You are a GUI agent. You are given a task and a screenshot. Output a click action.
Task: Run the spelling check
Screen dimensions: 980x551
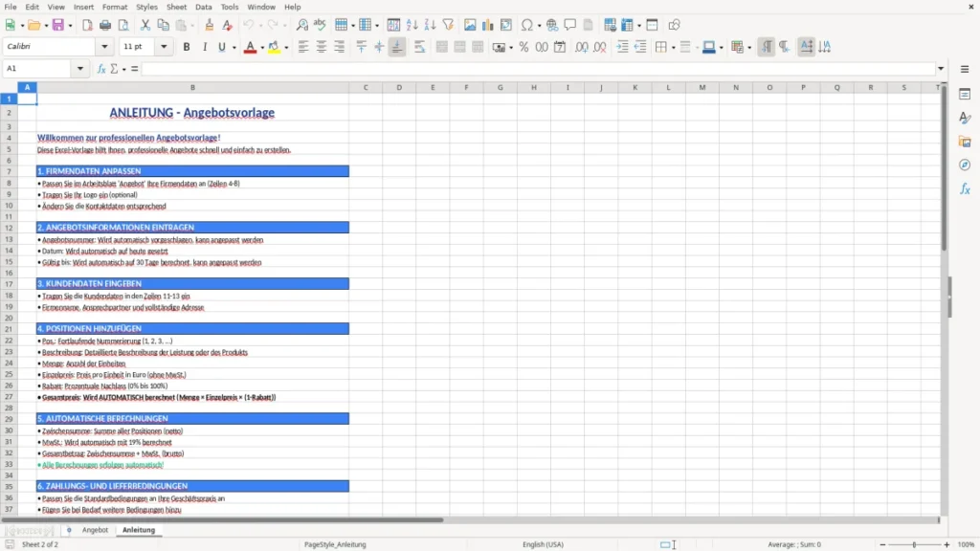tap(320, 25)
